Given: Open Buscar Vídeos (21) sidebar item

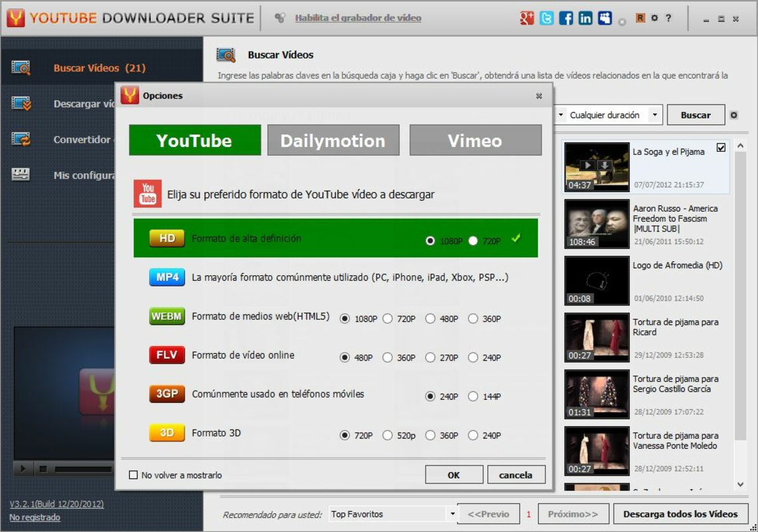Looking at the screenshot, I should [102, 68].
